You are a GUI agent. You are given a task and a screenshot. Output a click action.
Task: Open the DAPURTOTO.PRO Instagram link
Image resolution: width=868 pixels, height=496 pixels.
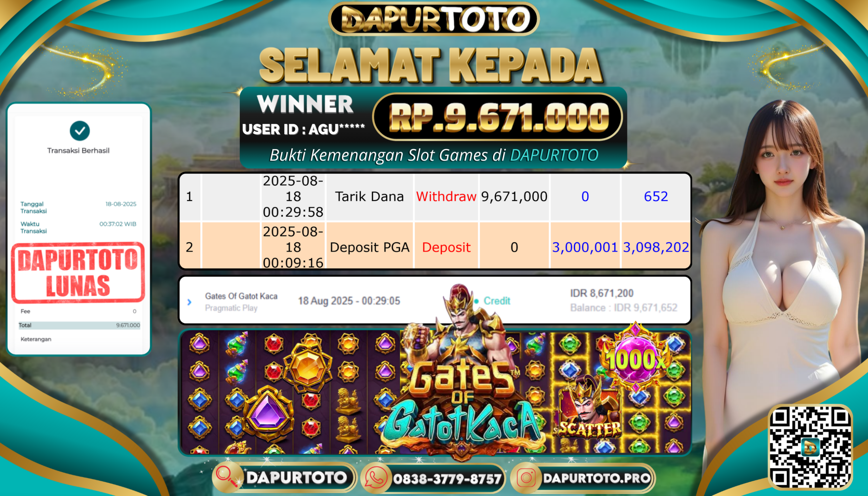coord(596,478)
